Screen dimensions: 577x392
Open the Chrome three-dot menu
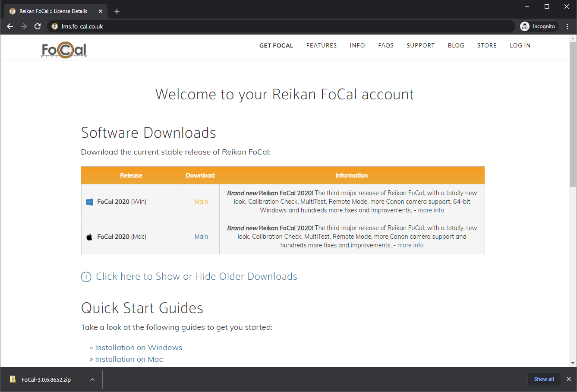pyautogui.click(x=567, y=26)
